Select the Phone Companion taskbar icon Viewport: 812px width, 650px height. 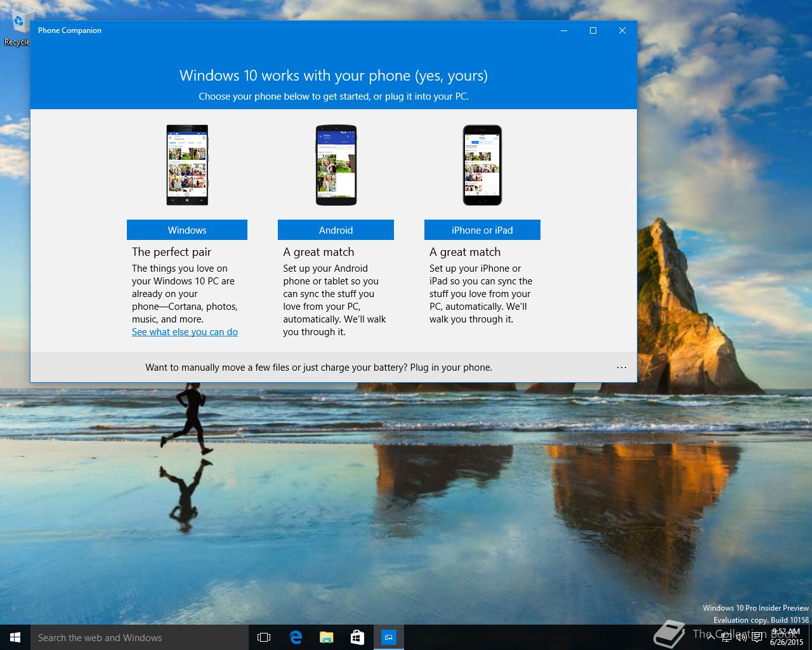[389, 637]
